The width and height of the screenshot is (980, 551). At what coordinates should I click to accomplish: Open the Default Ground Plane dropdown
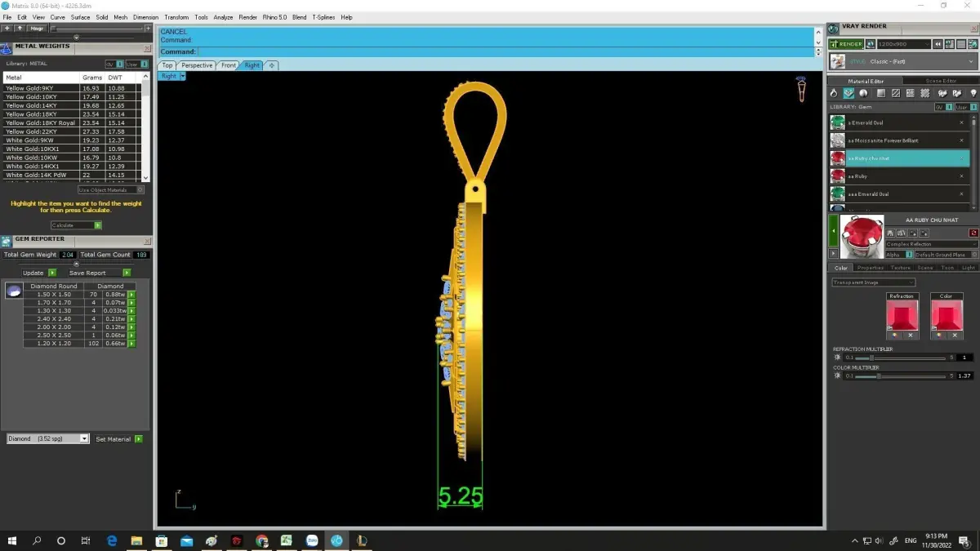pyautogui.click(x=946, y=255)
